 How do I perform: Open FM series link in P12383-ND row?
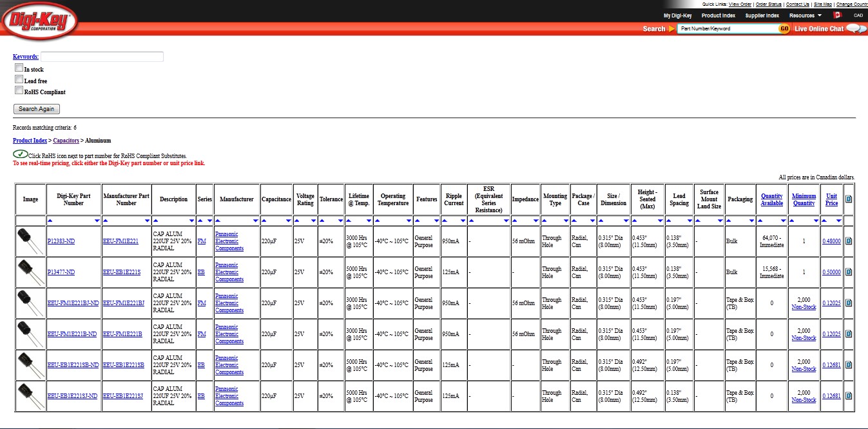pos(202,241)
